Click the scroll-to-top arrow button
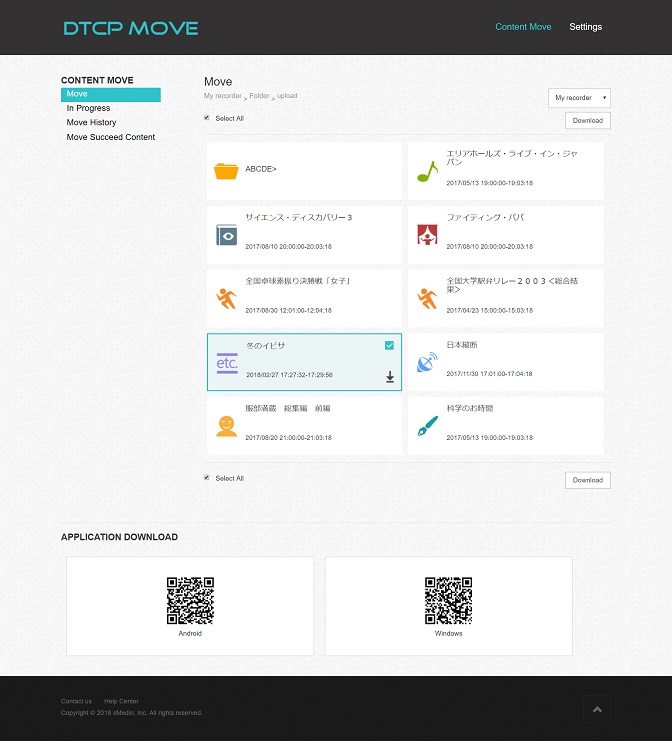The image size is (672, 741). [x=597, y=709]
